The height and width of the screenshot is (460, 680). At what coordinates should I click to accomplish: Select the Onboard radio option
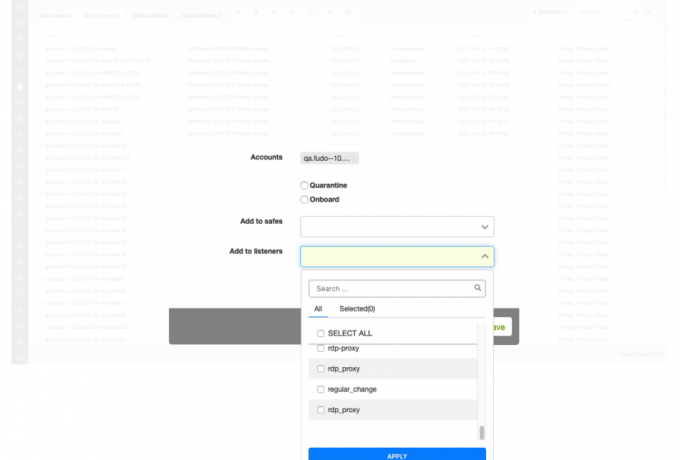point(305,198)
